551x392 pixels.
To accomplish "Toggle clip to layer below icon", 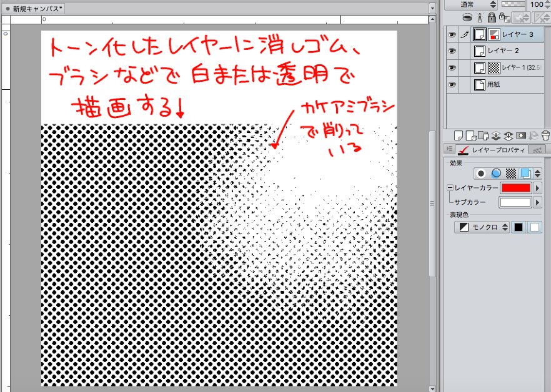I will pyautogui.click(x=467, y=17).
